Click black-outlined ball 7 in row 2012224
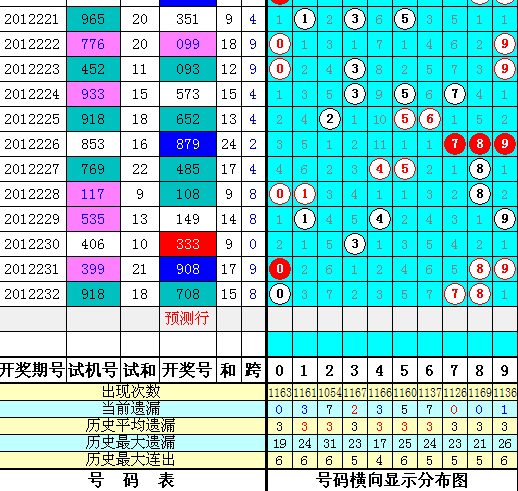This screenshot has width=518, height=491. point(455,94)
